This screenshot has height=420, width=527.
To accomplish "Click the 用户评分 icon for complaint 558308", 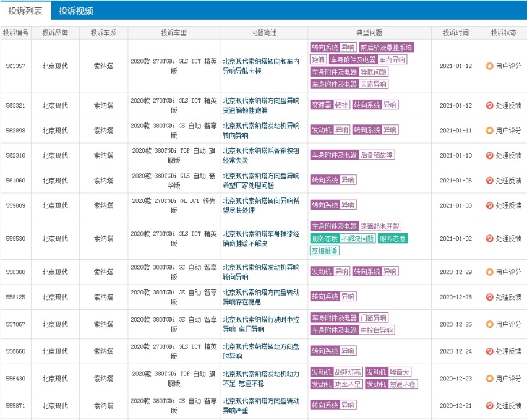I will click(x=489, y=272).
